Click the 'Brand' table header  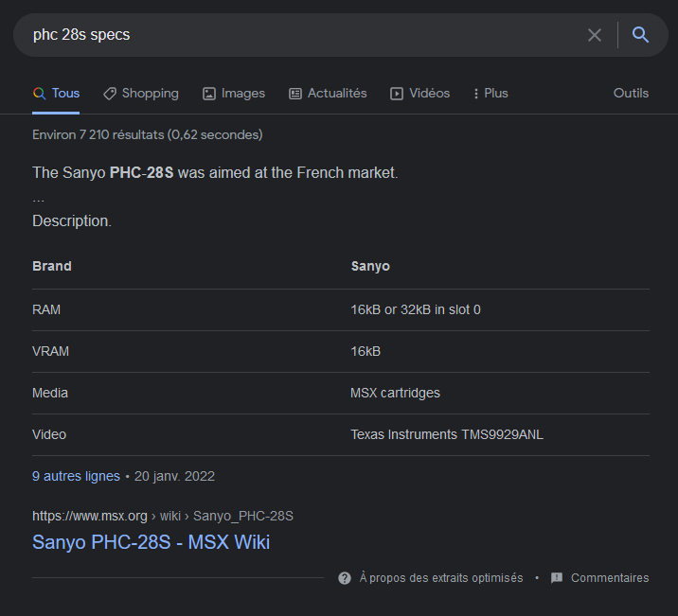click(x=52, y=266)
